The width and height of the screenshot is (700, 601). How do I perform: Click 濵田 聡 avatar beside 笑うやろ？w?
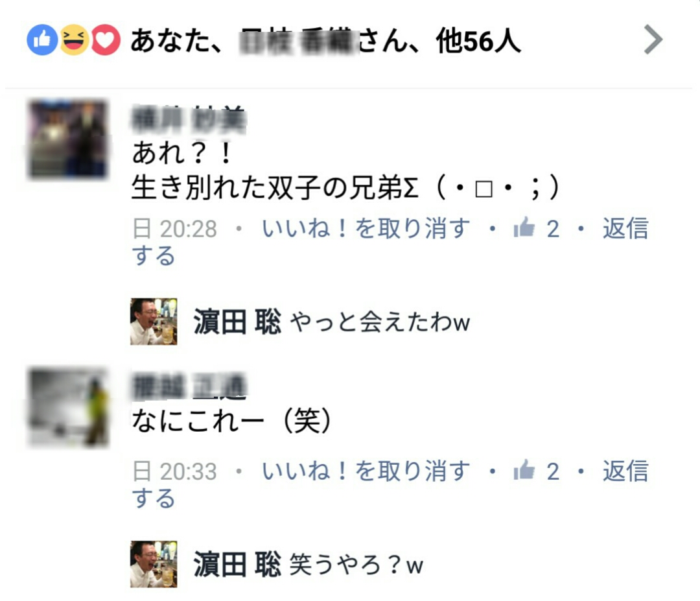[154, 564]
